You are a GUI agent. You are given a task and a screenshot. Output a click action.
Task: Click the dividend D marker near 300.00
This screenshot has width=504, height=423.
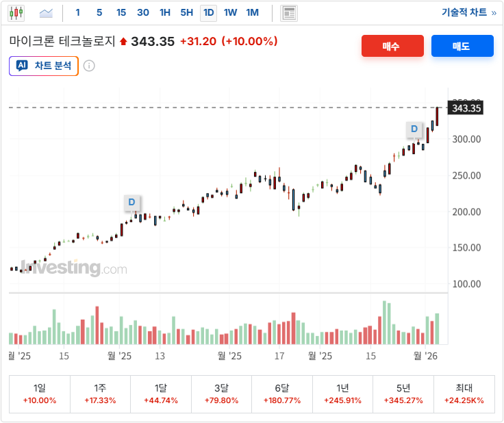tap(414, 129)
